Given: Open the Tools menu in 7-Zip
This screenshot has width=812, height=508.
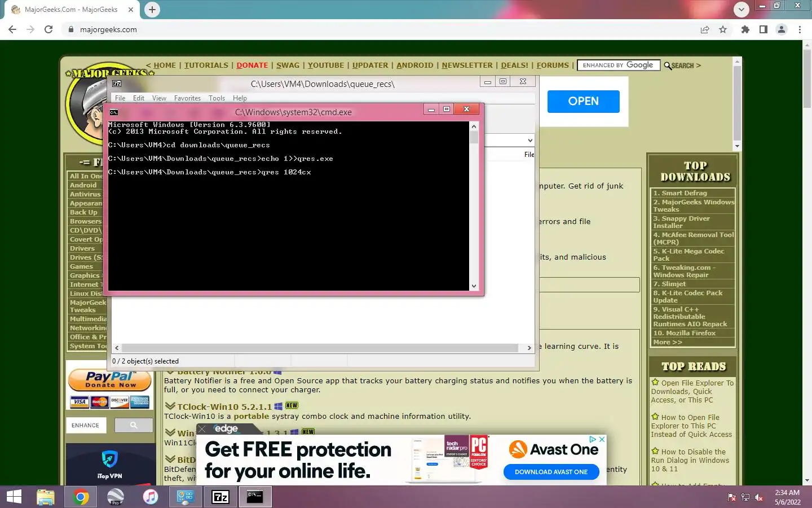Looking at the screenshot, I should coord(217,98).
